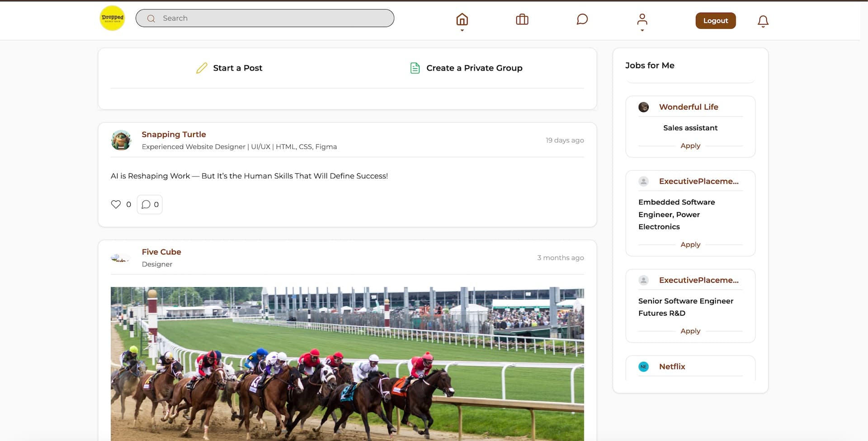
Task: Open the Wonderful Life company profile
Action: 688,107
